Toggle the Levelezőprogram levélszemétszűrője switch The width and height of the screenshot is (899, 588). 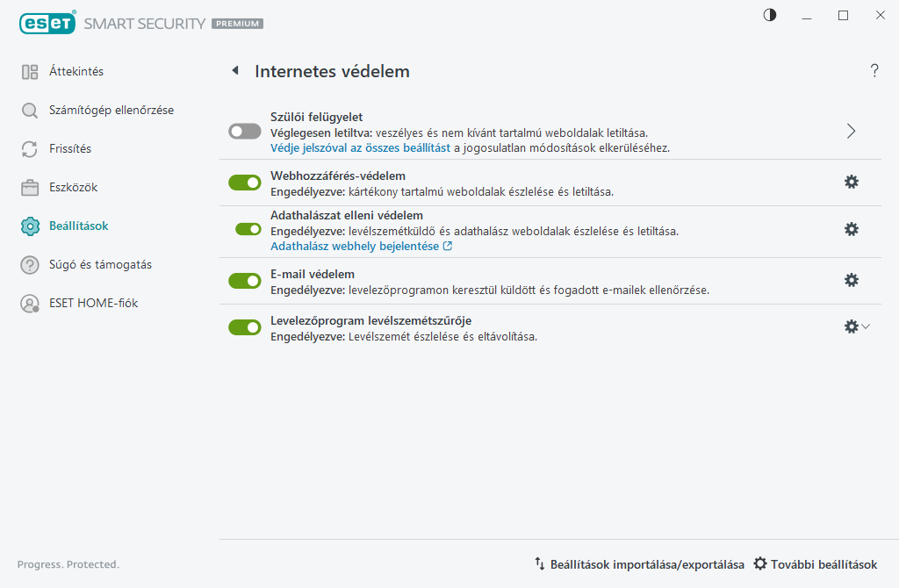[245, 327]
